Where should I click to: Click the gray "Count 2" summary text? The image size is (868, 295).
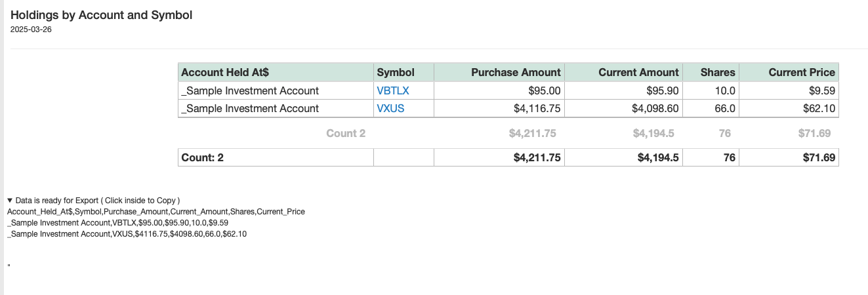coord(346,133)
